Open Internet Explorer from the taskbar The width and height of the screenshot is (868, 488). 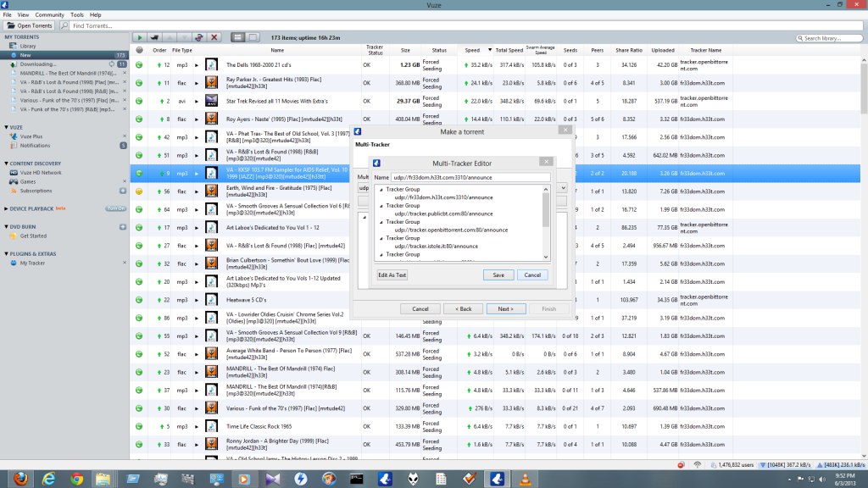(x=48, y=479)
